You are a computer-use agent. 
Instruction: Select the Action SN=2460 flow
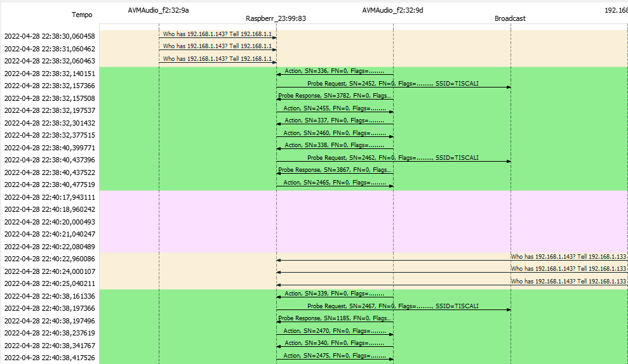[x=335, y=133]
